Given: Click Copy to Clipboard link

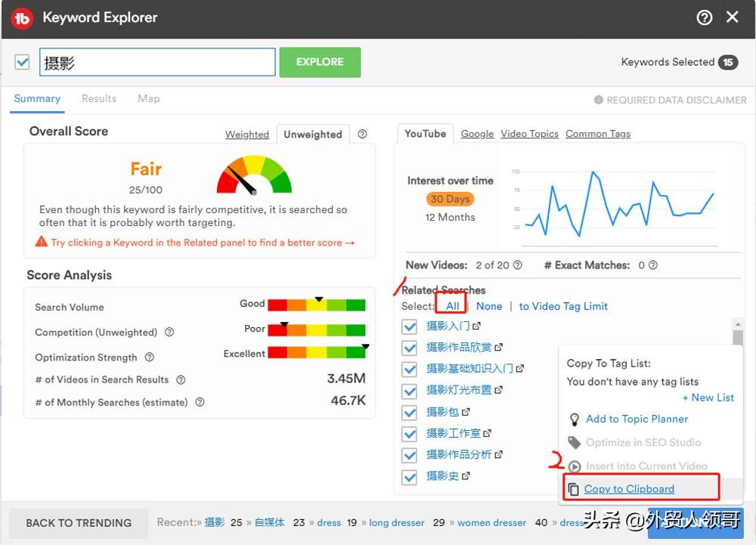Looking at the screenshot, I should (629, 489).
